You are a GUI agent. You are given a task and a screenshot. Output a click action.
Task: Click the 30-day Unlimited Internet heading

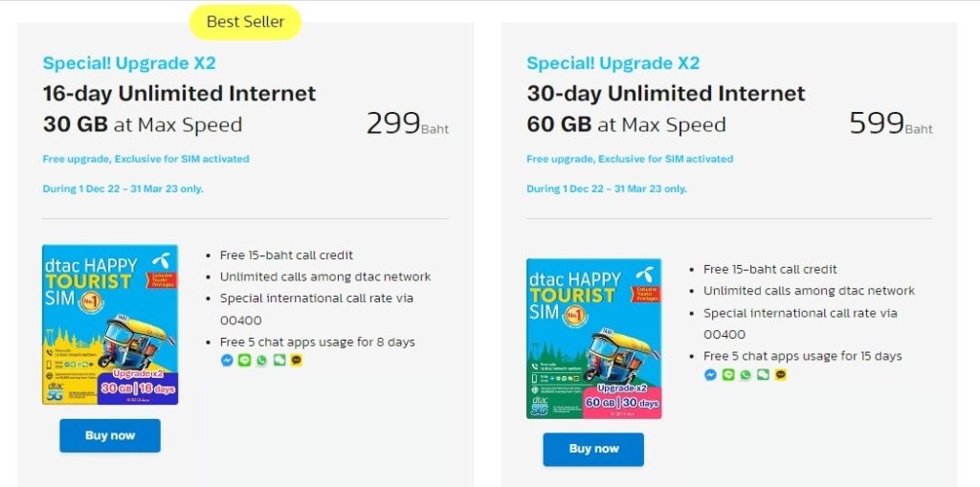click(666, 94)
